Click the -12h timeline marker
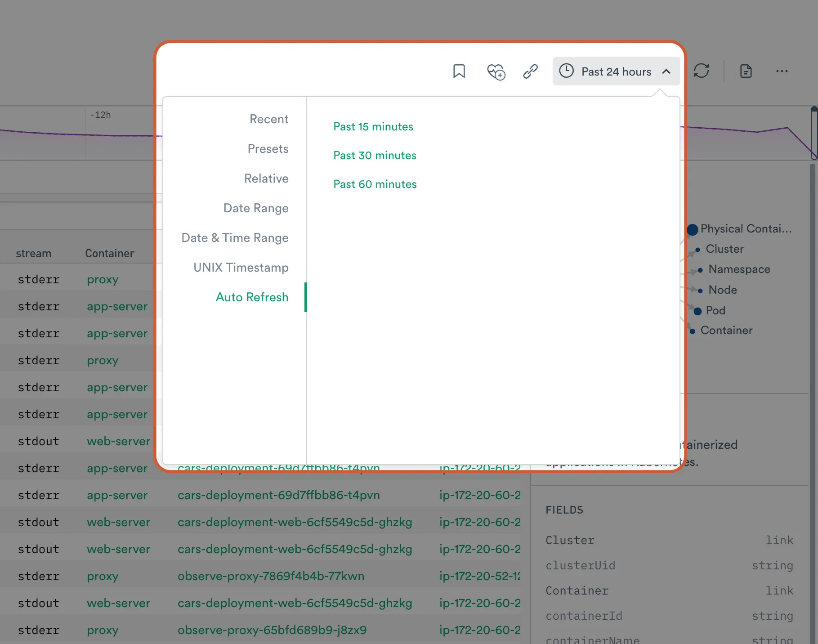 [100, 115]
